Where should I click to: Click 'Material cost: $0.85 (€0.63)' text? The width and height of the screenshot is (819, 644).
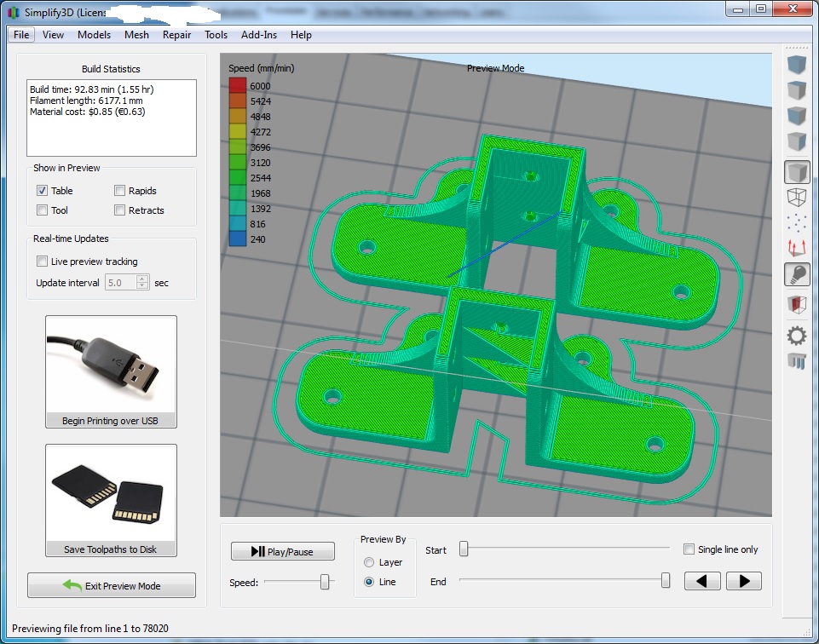tap(87, 112)
